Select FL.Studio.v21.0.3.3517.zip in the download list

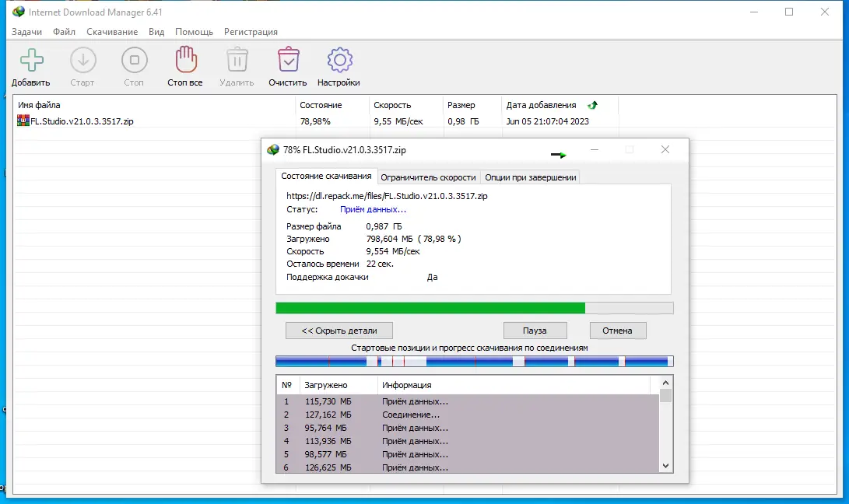click(82, 121)
